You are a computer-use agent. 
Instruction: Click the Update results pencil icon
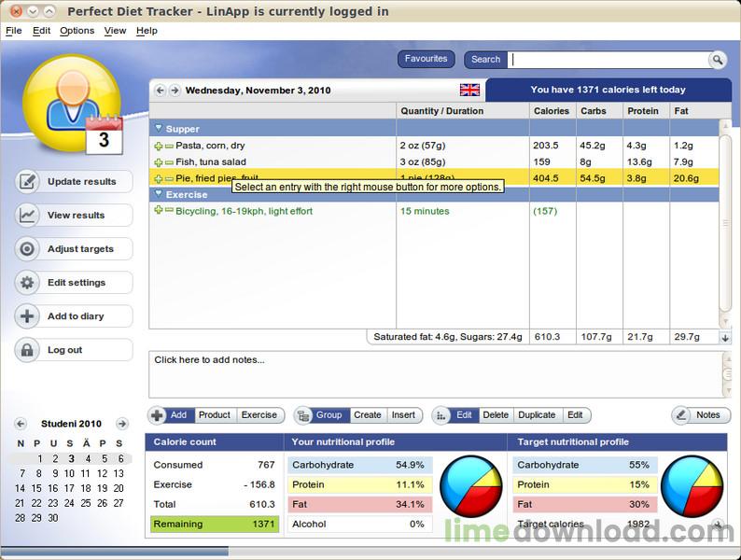click(27, 181)
